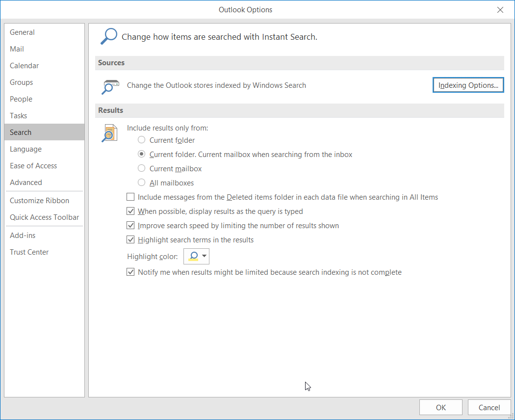Open Ease of Access options
This screenshot has width=515, height=420.
coord(44,166)
